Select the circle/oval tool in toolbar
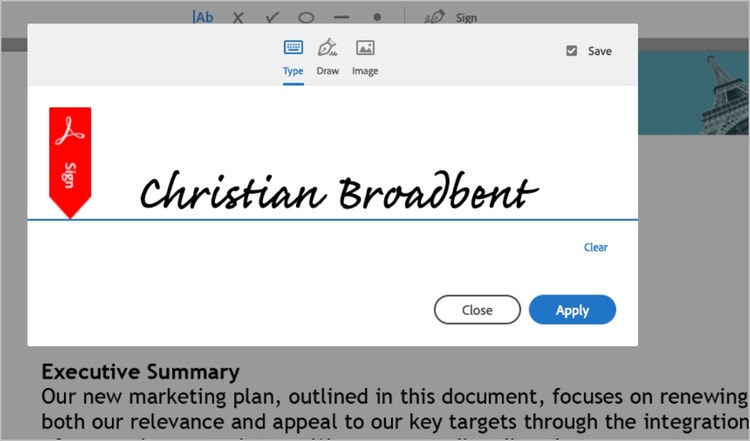The image size is (750, 441). pyautogui.click(x=306, y=18)
